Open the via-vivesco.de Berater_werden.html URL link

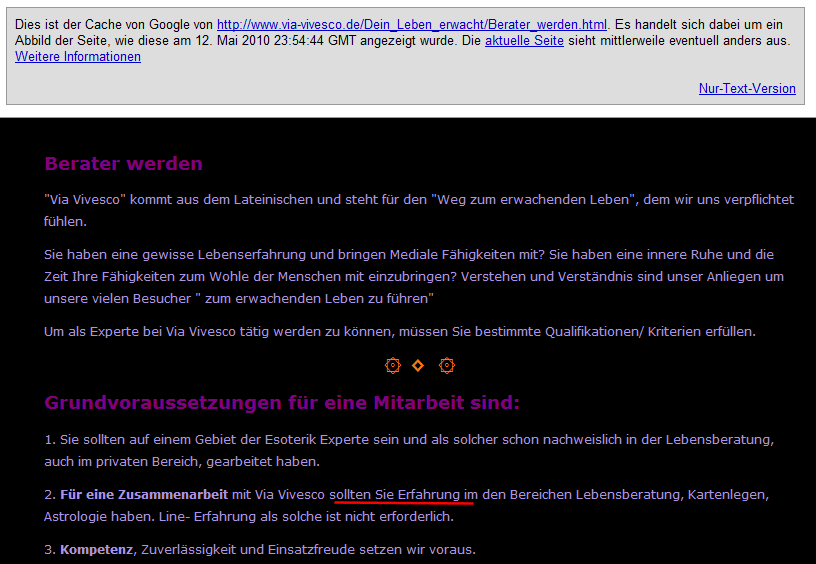(411, 24)
